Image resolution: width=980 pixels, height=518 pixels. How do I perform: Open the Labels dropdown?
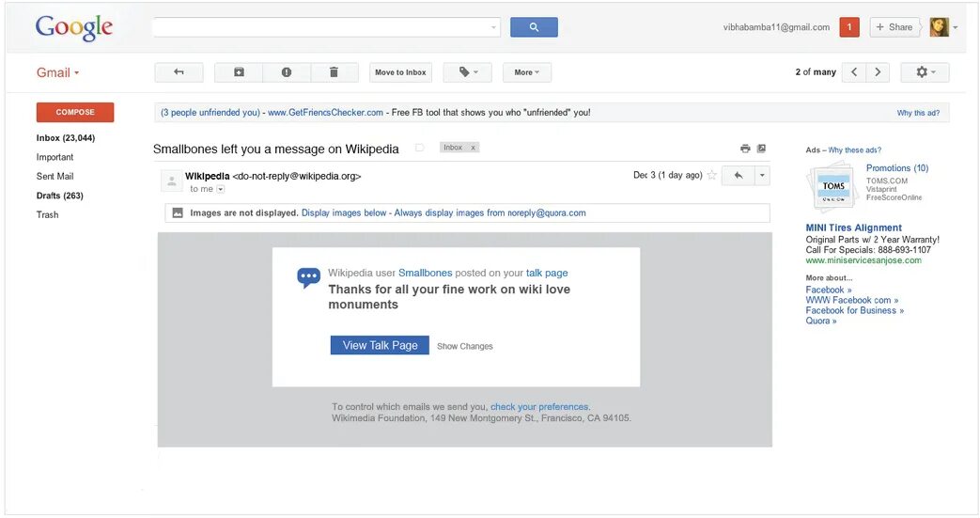[x=467, y=72]
